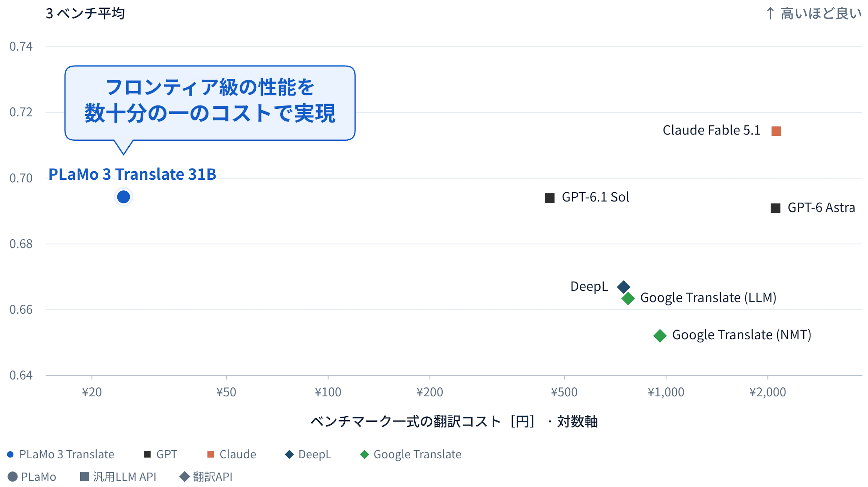Click the ¥2,000 x-axis tick label
The image size is (868, 487).
point(768,392)
